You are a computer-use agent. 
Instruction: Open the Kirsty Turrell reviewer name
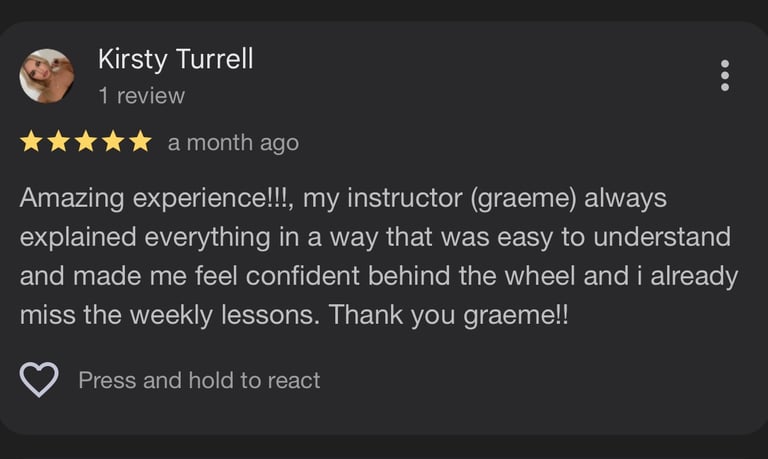[x=175, y=59]
